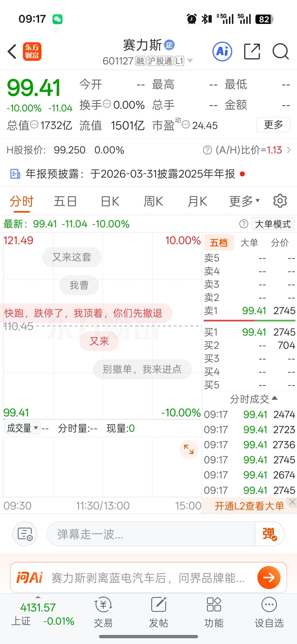Tap the 更多 button in quote details
Screen dimensions: 297x644
(x=273, y=125)
